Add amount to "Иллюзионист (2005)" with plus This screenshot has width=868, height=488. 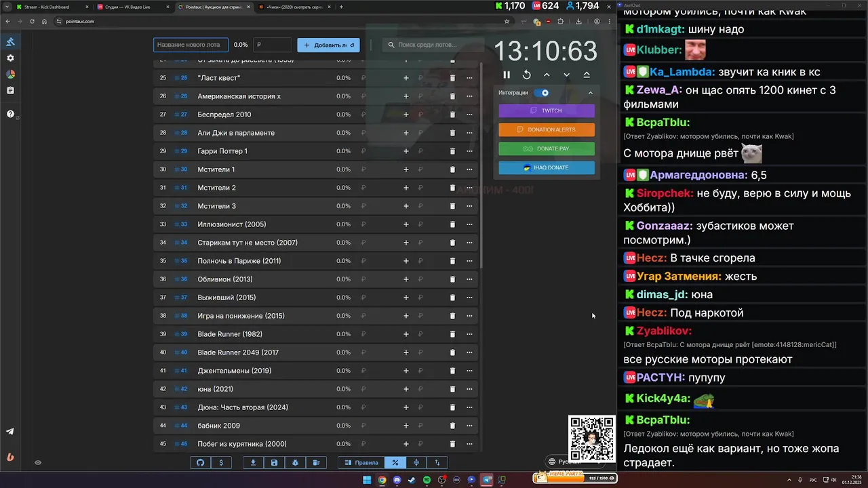(406, 224)
